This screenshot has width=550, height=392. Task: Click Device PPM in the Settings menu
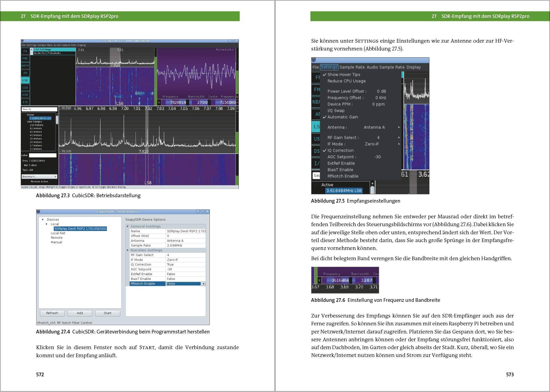(356, 104)
